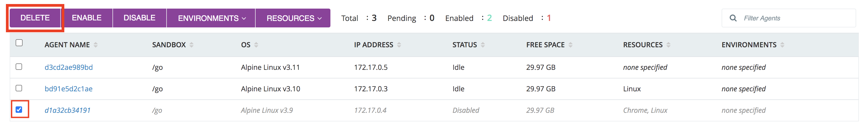The width and height of the screenshot is (868, 137).
Task: Focus the Filter Agents search field
Action: (788, 18)
